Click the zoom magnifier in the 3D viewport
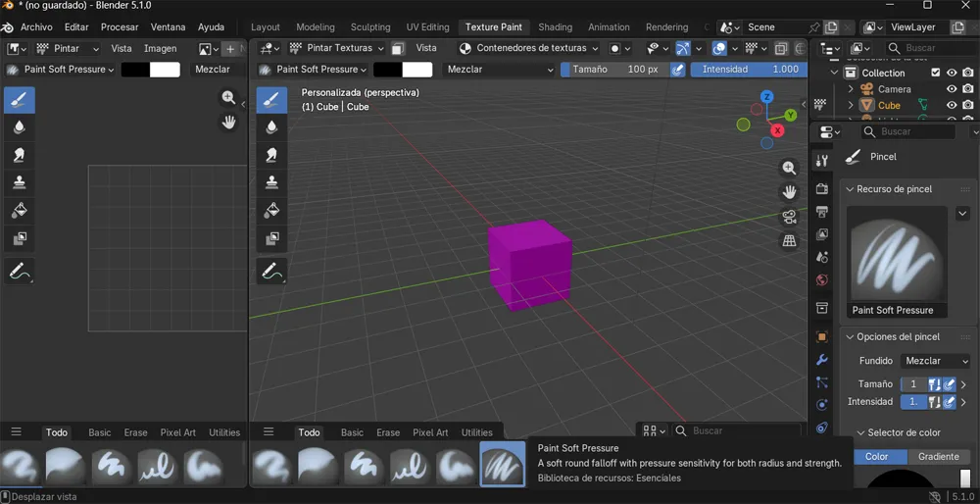 pyautogui.click(x=789, y=168)
